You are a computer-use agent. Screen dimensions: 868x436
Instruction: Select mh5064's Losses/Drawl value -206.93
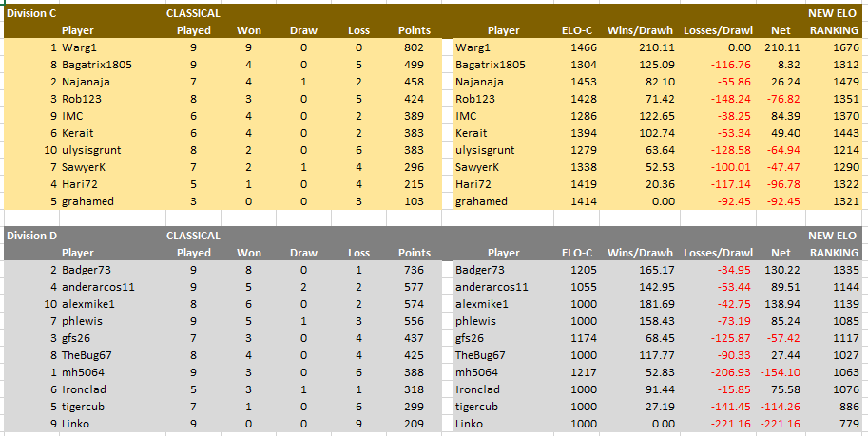coord(733,372)
